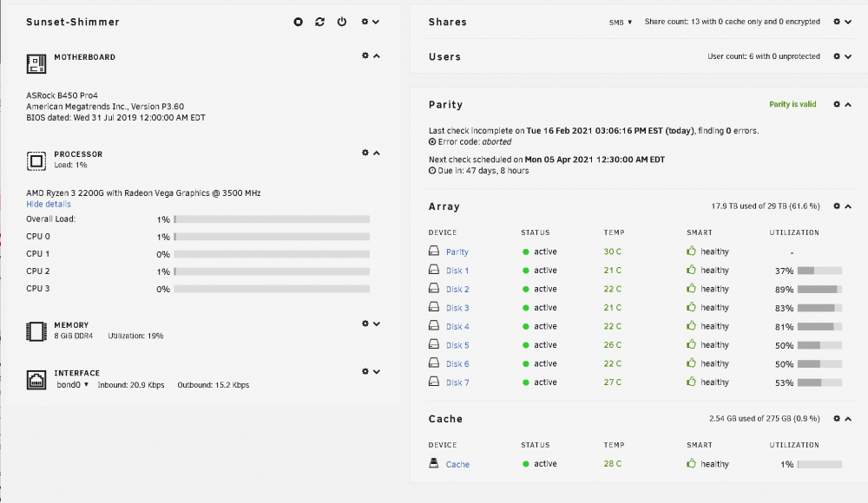The image size is (868, 503).
Task: Open the Users section gear
Action: coord(837,56)
